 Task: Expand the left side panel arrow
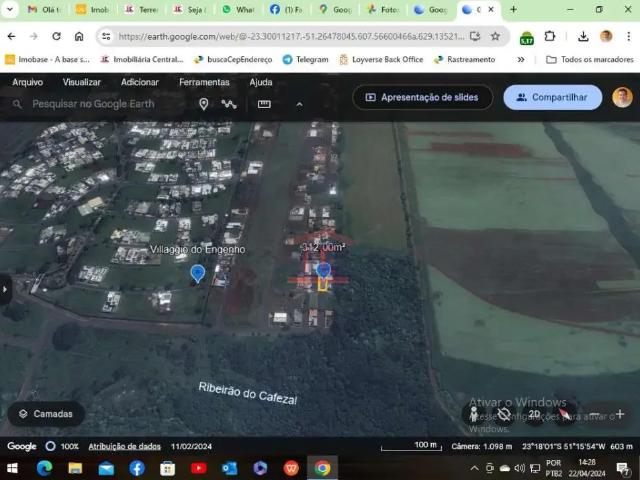click(x=5, y=289)
